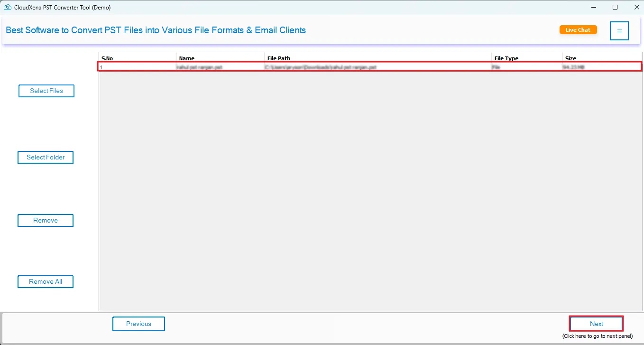The height and width of the screenshot is (345, 644).
Task: Go back with the Previous button
Action: [x=138, y=324]
